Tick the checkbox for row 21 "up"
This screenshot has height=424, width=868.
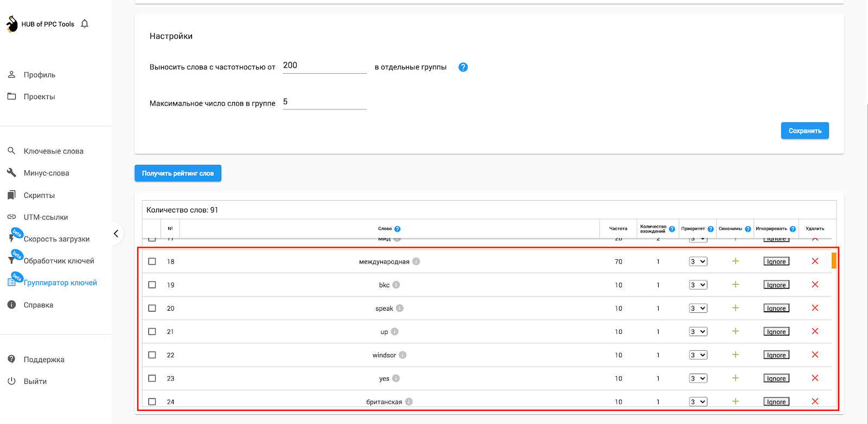(152, 331)
